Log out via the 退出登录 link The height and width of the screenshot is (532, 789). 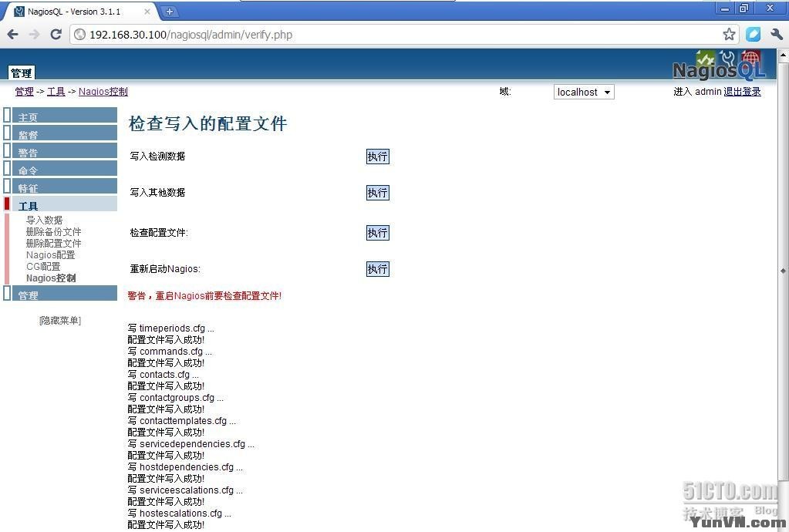pyautogui.click(x=742, y=92)
